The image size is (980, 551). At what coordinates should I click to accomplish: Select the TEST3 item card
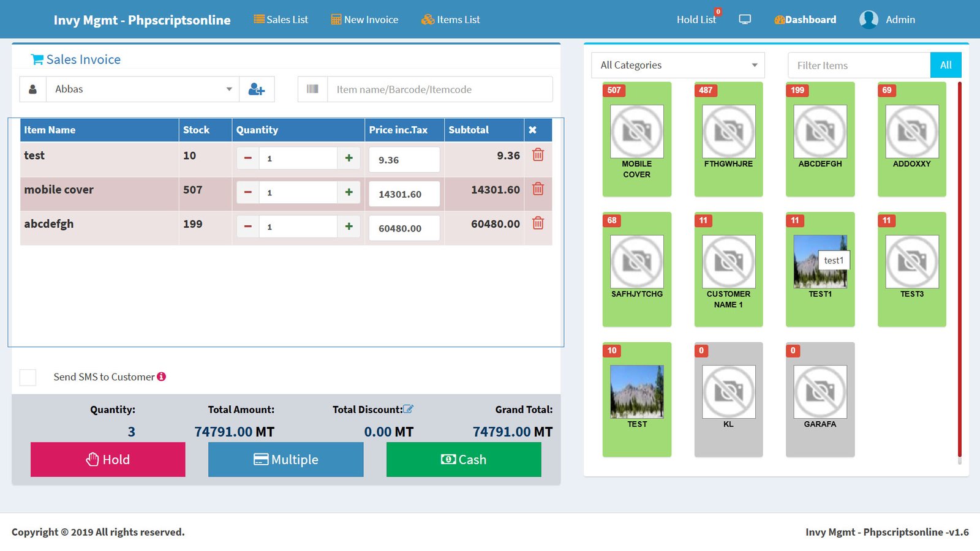[x=912, y=269]
